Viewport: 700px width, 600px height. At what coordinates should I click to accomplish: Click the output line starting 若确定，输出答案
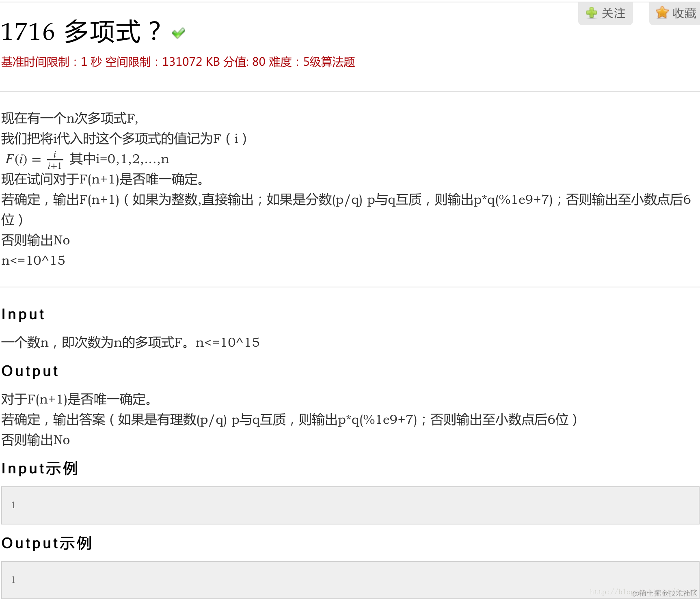[x=290, y=420]
